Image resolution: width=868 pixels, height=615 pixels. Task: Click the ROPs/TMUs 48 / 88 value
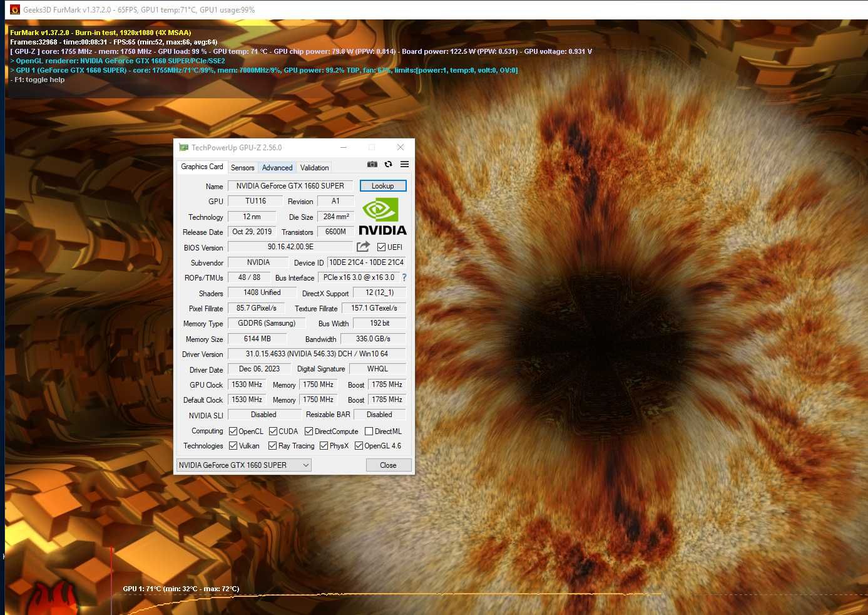pyautogui.click(x=249, y=277)
